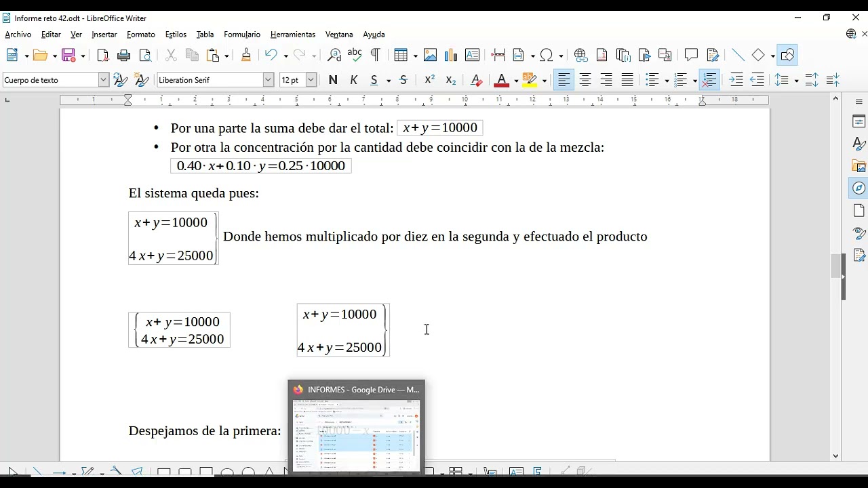Screen dimensions: 868x488
Task: Open the Tabla menu
Action: (205, 35)
